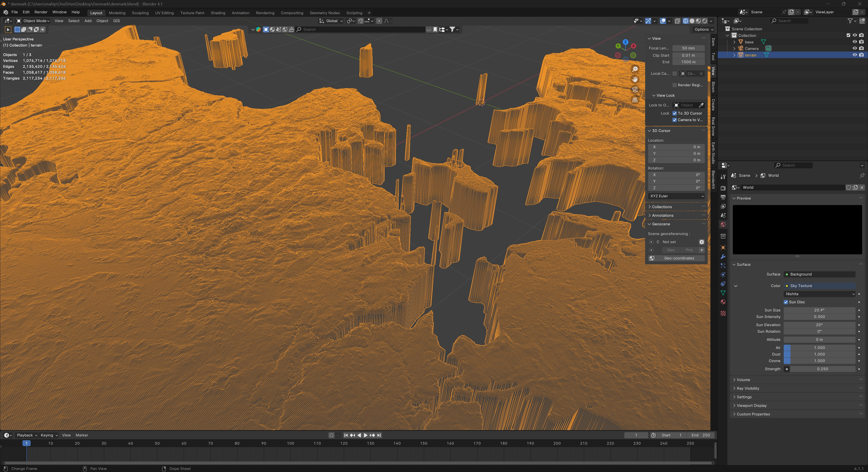The width and height of the screenshot is (868, 472).
Task: Toggle camera view with the camera gizmo icon
Action: click(635, 90)
